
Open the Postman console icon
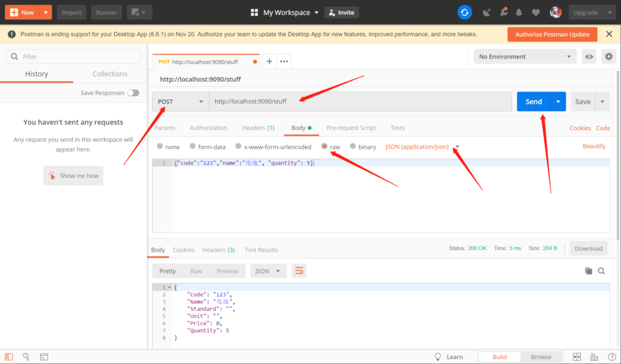point(44,357)
